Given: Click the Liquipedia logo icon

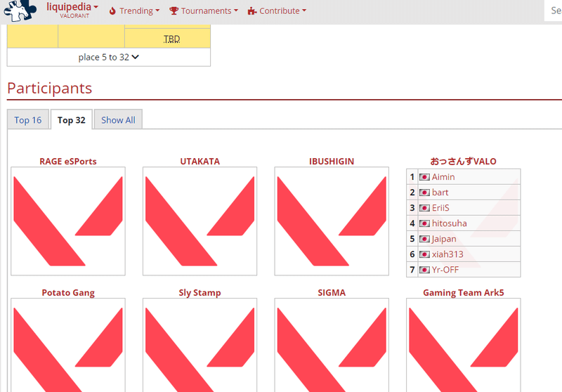Looking at the screenshot, I should point(20,11).
